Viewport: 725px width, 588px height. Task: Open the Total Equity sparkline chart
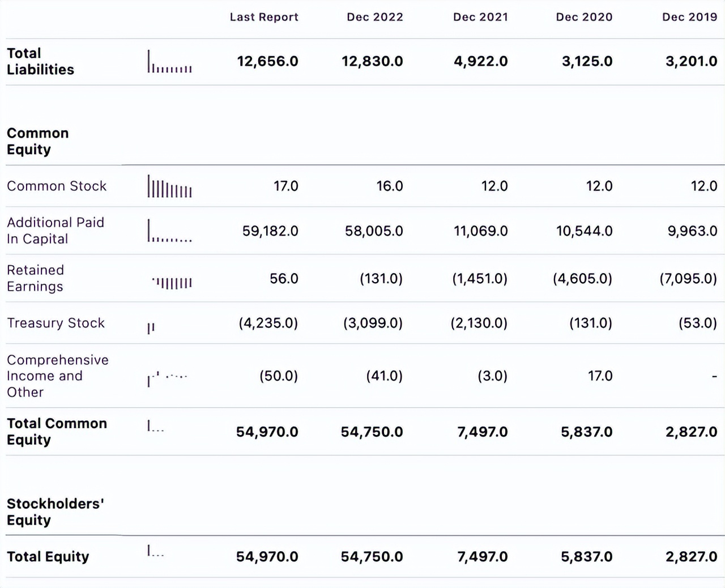click(x=155, y=551)
